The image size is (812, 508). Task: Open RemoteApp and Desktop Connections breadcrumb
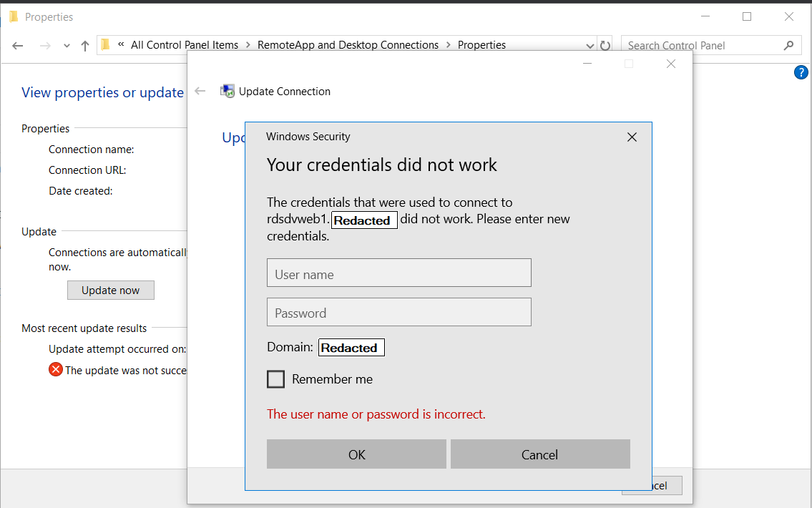[348, 44]
